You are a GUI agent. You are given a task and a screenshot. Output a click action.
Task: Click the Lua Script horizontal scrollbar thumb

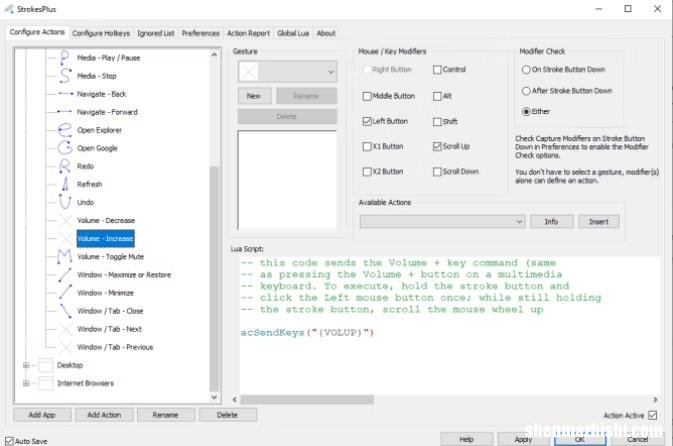pyautogui.click(x=307, y=400)
